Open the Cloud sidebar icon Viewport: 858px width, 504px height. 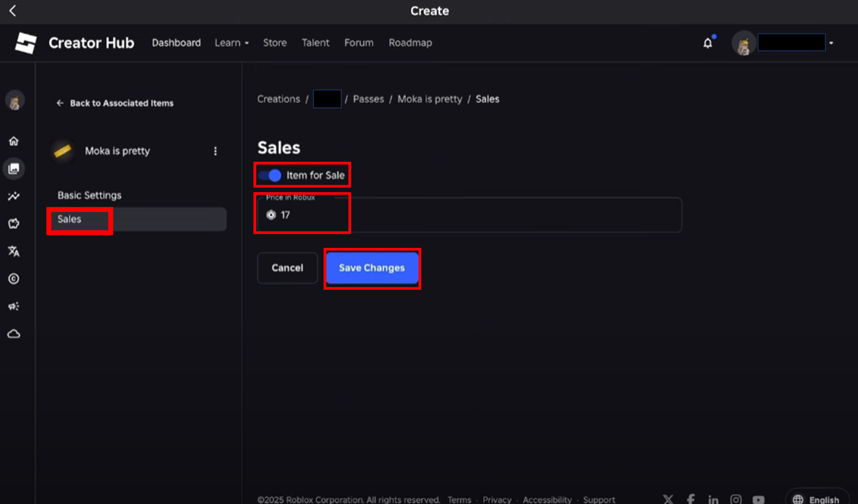(x=14, y=333)
